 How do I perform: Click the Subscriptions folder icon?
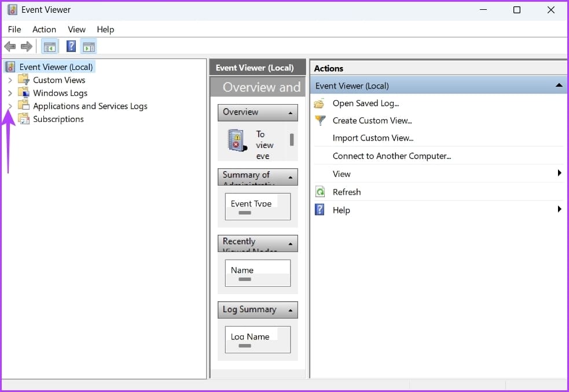coord(24,119)
